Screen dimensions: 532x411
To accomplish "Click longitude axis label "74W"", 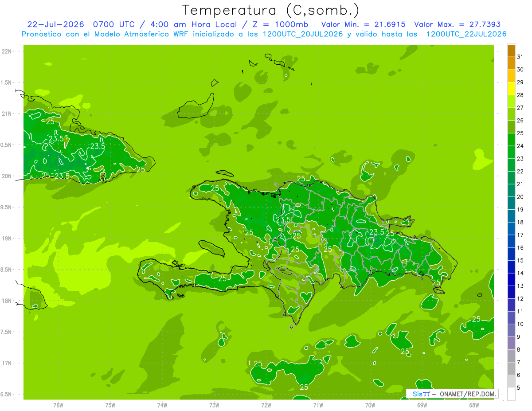I will click(162, 405).
